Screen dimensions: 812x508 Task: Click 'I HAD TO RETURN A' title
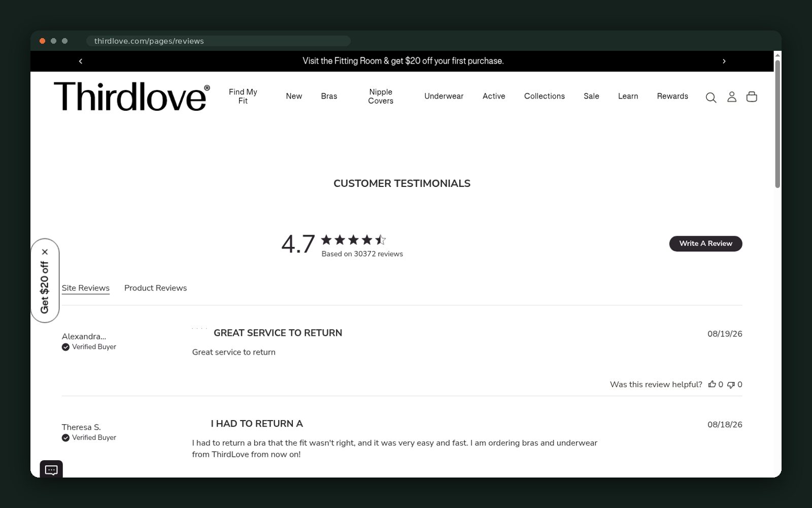pyautogui.click(x=257, y=424)
